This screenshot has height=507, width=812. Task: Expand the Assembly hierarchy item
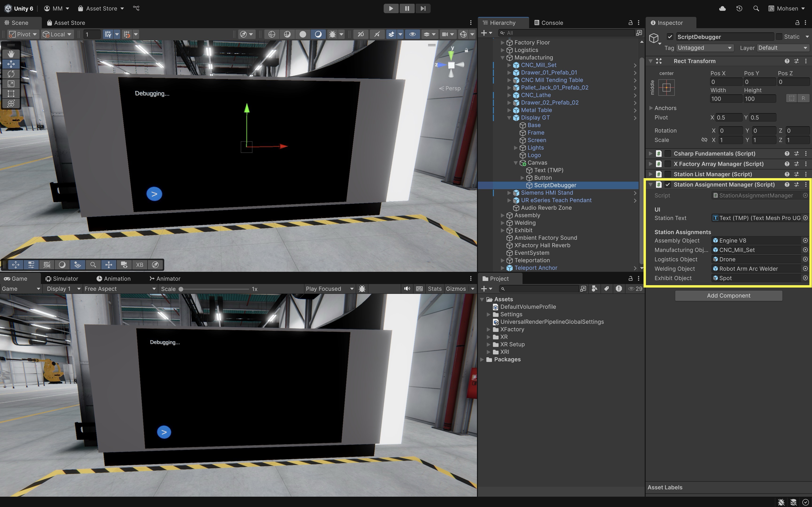coord(503,215)
